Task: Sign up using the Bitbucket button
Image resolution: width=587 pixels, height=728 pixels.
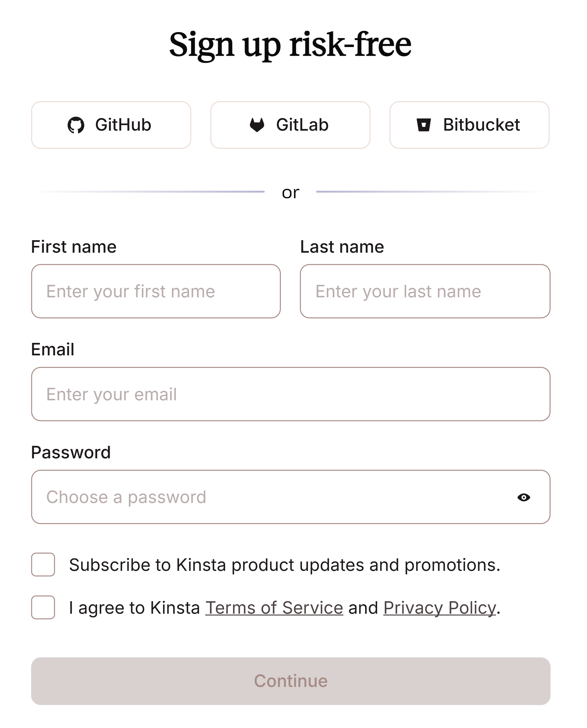Action: coord(469,125)
